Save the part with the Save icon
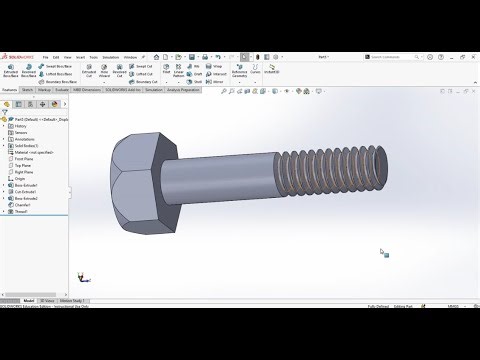Viewport: 480px width, 360px height. coord(192,57)
